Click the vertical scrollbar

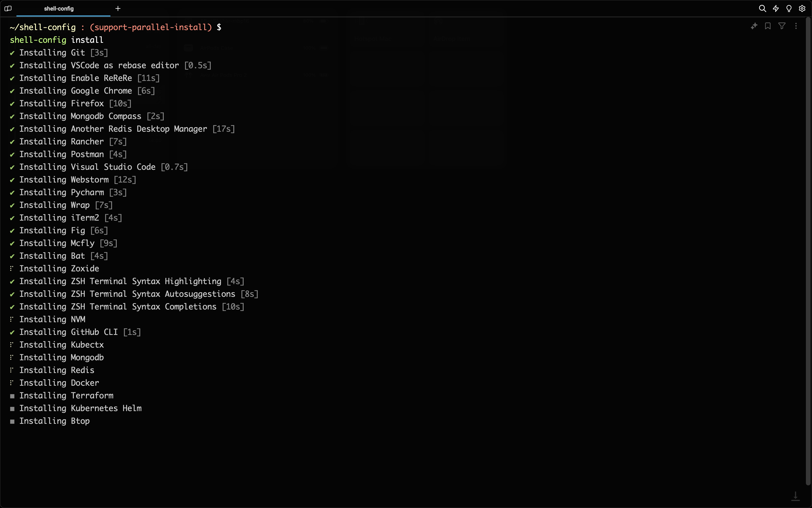808,252
